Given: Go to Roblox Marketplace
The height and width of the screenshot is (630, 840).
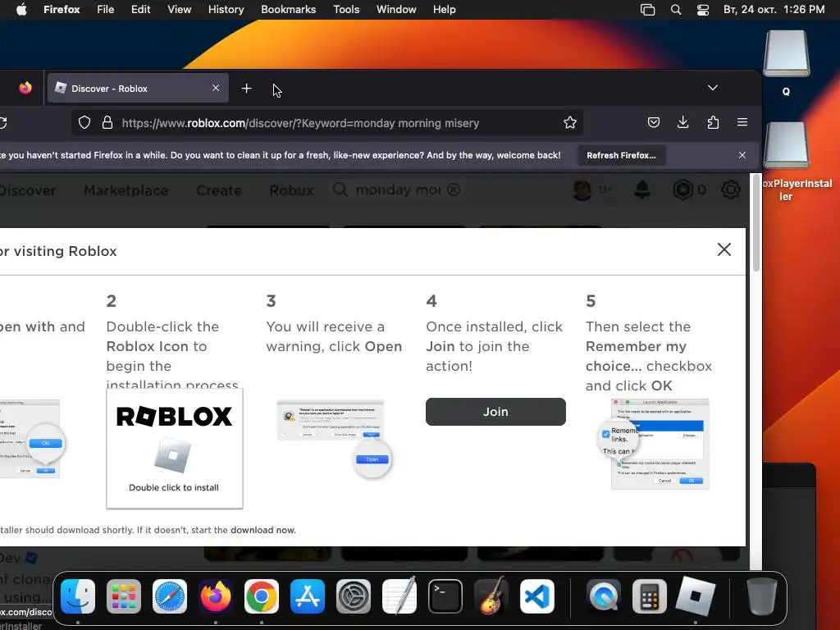Looking at the screenshot, I should pos(126,190).
